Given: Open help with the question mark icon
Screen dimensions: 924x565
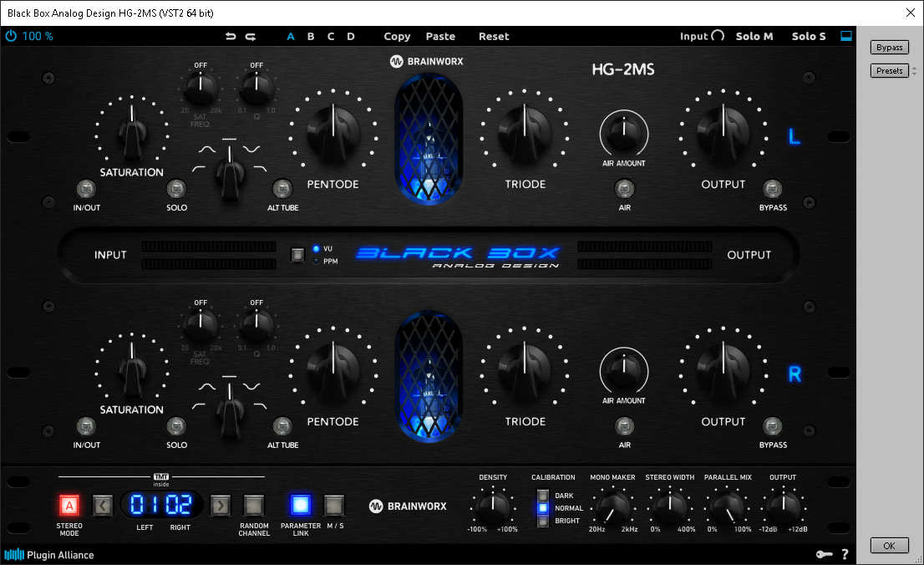Looking at the screenshot, I should [845, 554].
